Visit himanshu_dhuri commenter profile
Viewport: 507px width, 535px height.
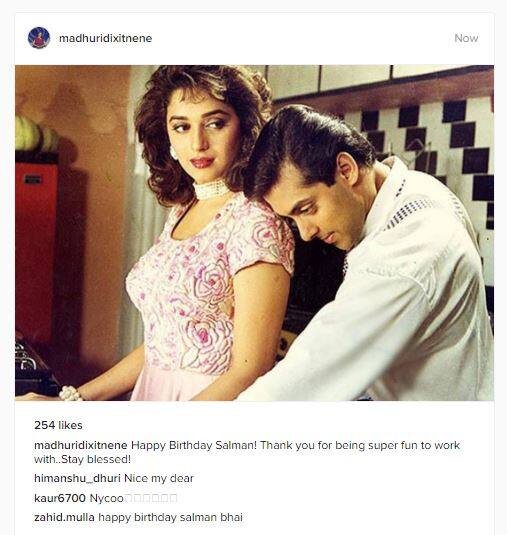[x=77, y=478]
